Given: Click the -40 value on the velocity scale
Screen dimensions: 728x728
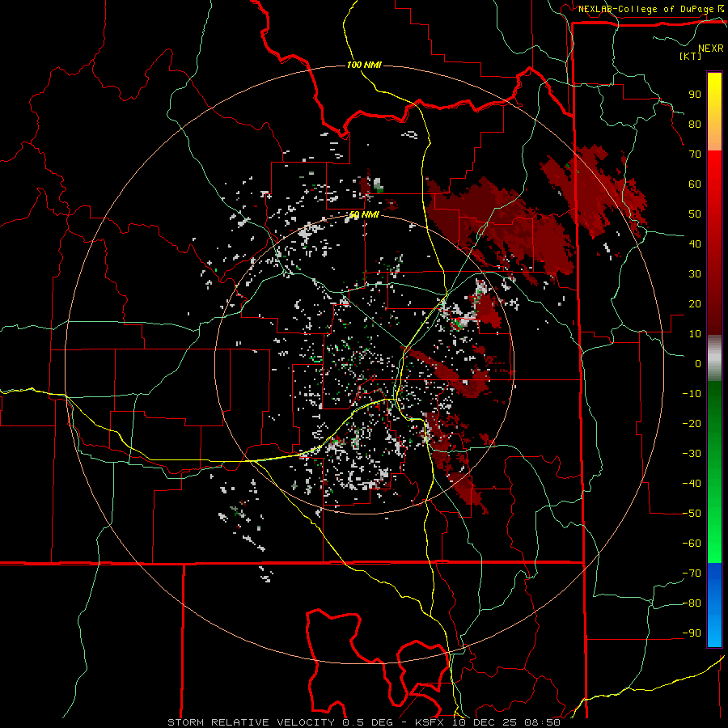Looking at the screenshot, I should pos(692,484).
